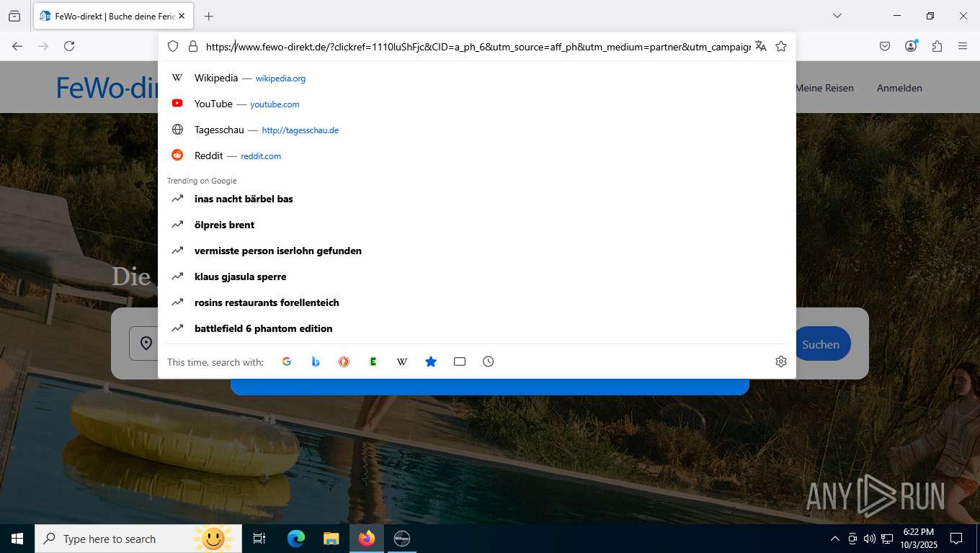
Task: Open Task View on taskbar
Action: coord(259,539)
